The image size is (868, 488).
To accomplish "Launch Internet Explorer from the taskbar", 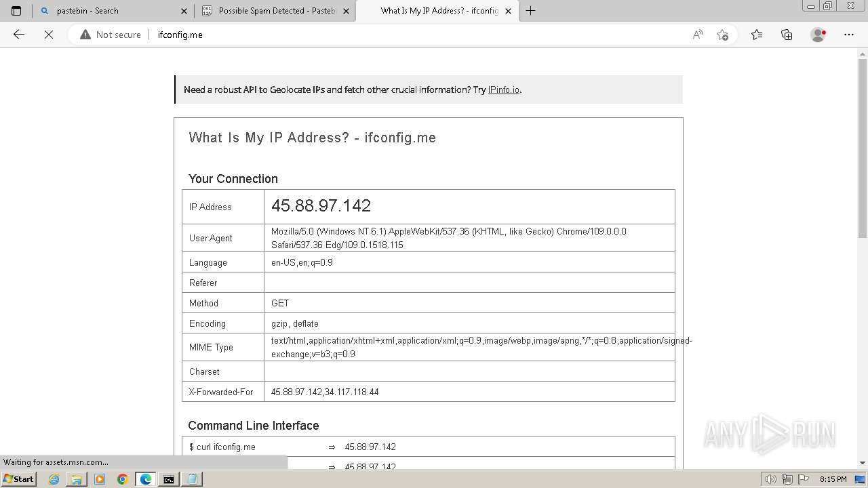I will point(54,479).
